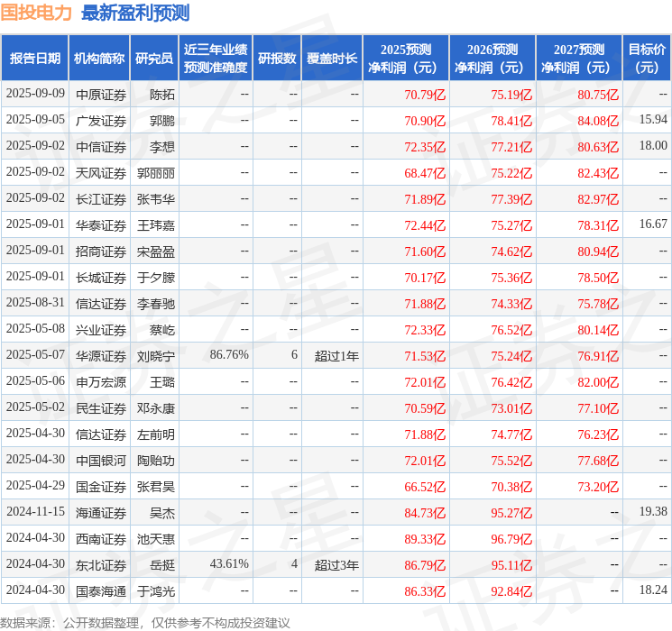672x631 pixels.
Task: Click the 2025-08-31 report date
Action: click(x=35, y=303)
